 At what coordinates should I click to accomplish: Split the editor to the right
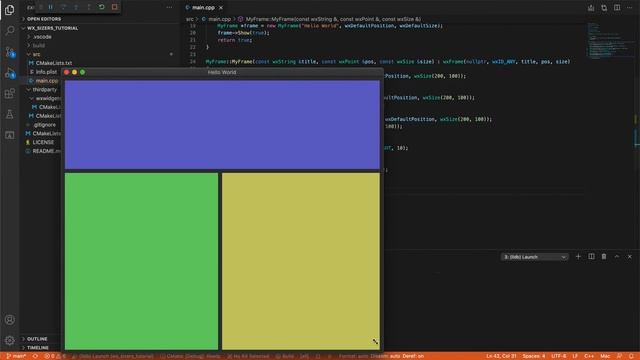[617, 8]
